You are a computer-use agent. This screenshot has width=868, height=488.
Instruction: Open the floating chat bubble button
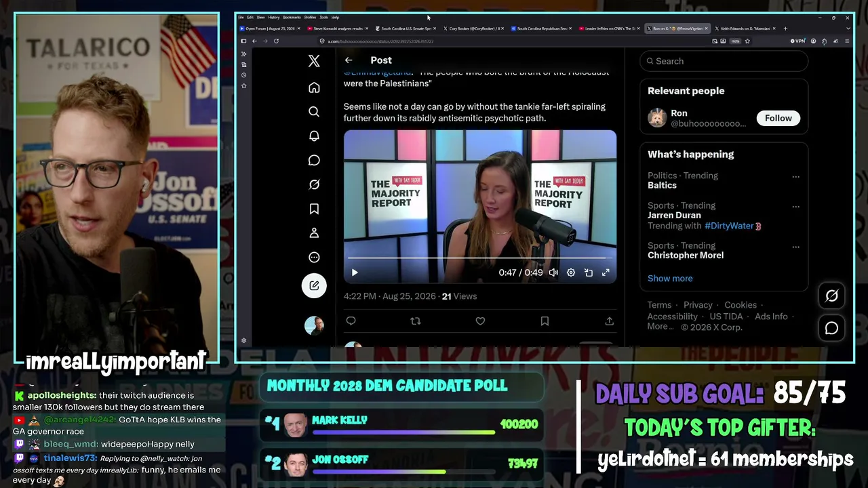[x=831, y=328]
